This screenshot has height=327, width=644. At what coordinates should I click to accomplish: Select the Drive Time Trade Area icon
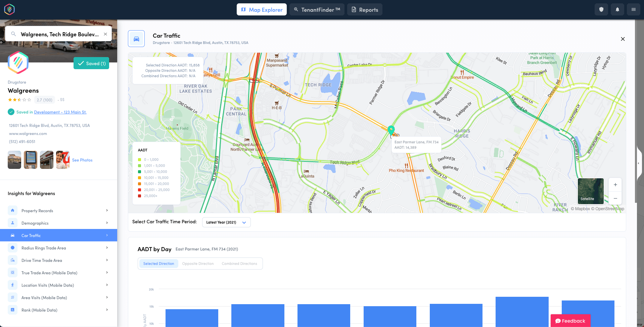12,260
